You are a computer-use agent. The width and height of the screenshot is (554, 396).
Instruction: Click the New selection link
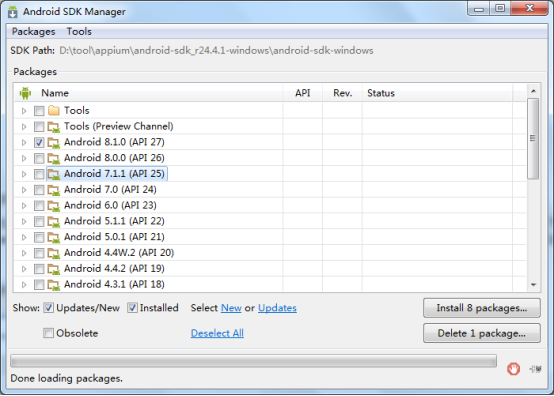[x=231, y=308]
